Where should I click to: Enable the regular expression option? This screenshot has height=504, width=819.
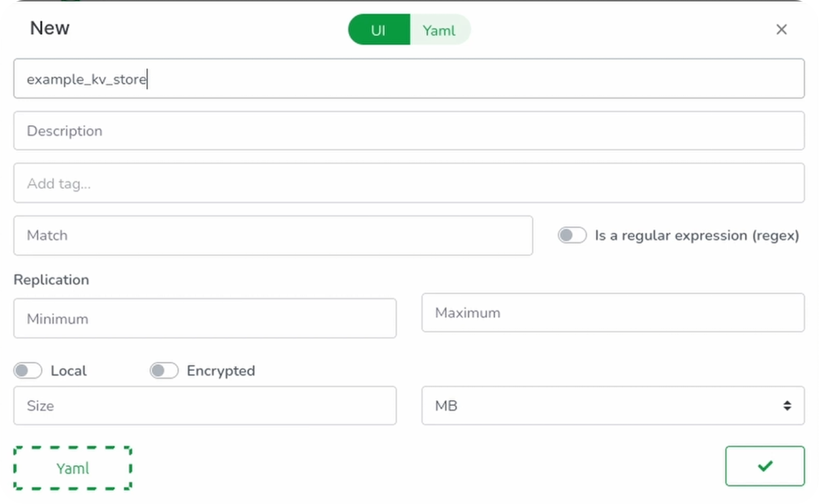tap(572, 235)
